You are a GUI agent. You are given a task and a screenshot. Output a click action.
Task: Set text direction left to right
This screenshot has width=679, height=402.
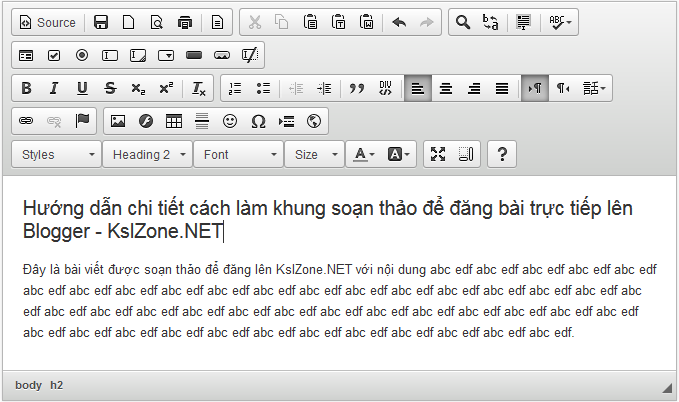pos(535,88)
